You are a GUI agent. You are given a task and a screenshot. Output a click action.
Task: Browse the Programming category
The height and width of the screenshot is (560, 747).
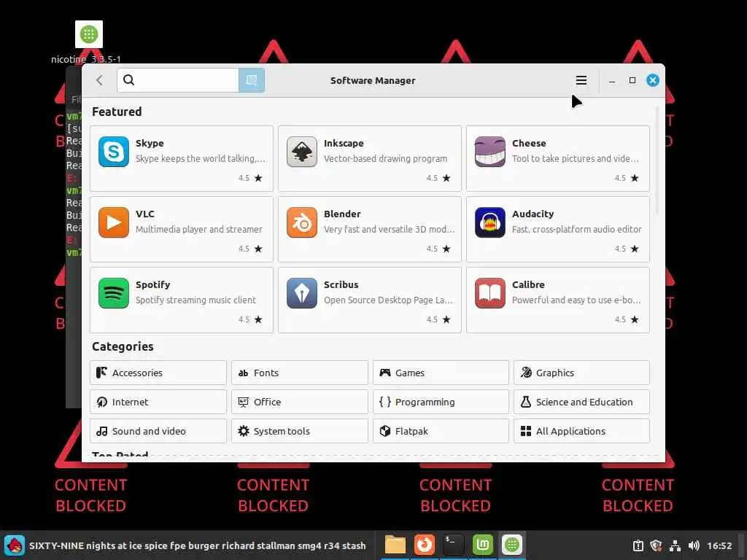click(x=441, y=402)
